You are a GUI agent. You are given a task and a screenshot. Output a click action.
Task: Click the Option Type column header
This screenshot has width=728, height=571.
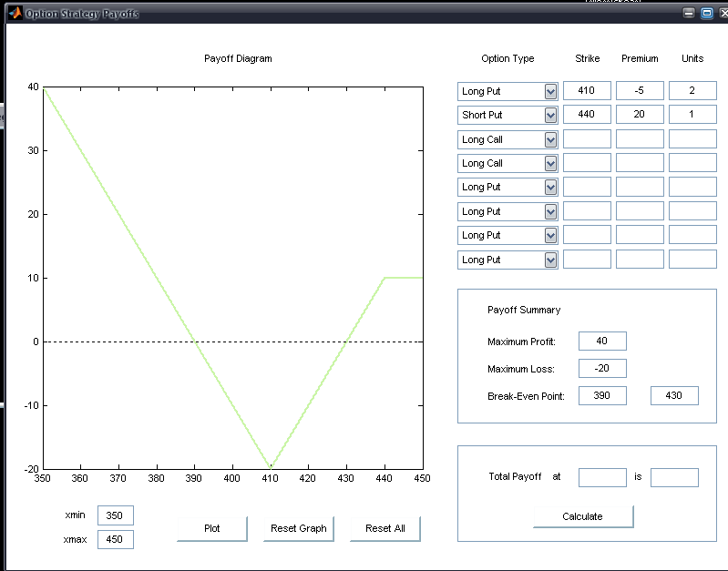(x=508, y=58)
